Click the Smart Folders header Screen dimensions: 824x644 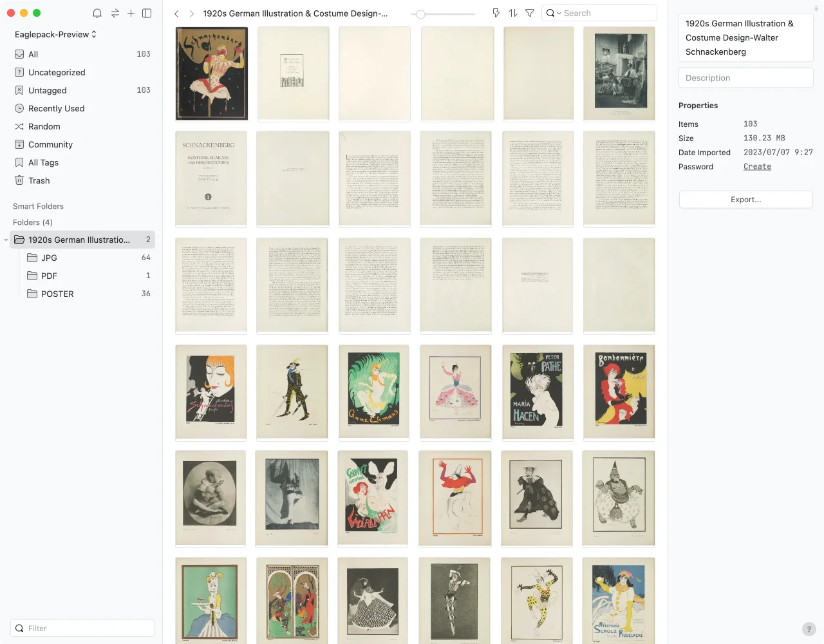click(38, 206)
